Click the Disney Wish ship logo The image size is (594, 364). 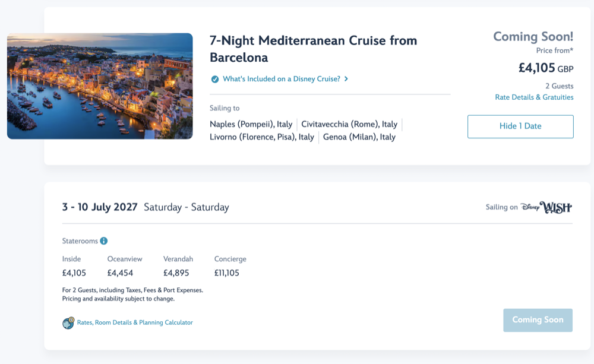(546, 207)
